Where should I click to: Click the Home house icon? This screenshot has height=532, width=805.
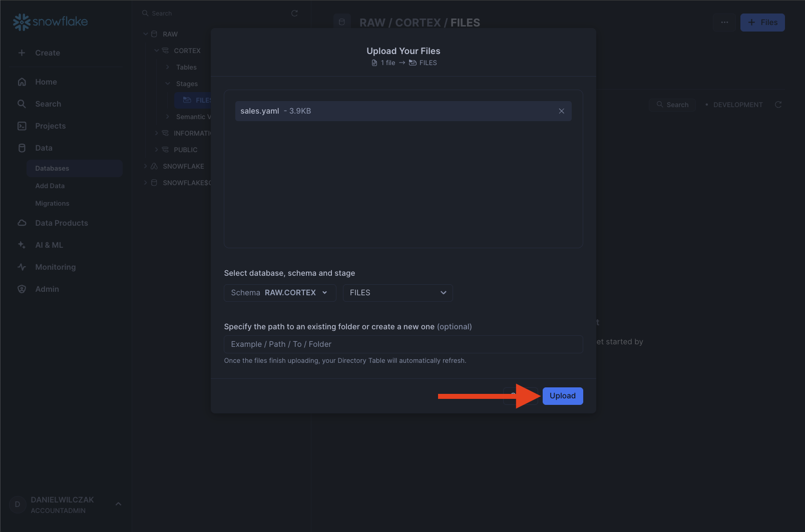click(22, 82)
